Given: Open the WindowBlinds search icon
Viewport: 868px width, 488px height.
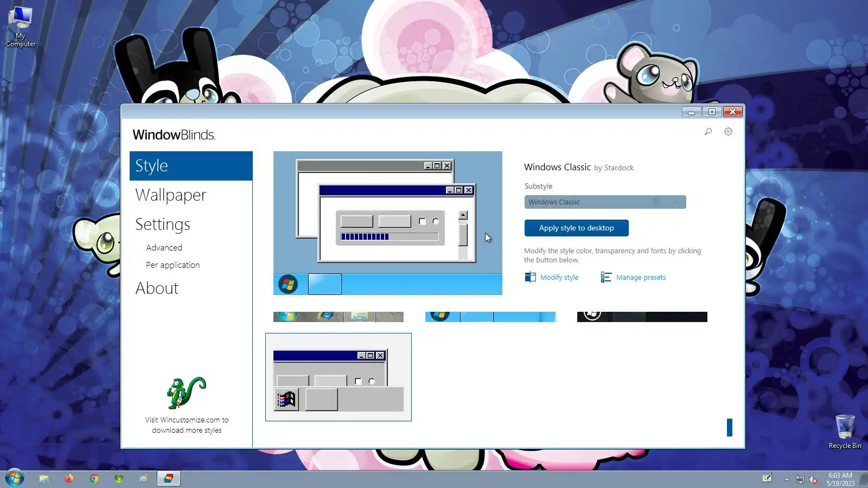Looking at the screenshot, I should click(708, 131).
